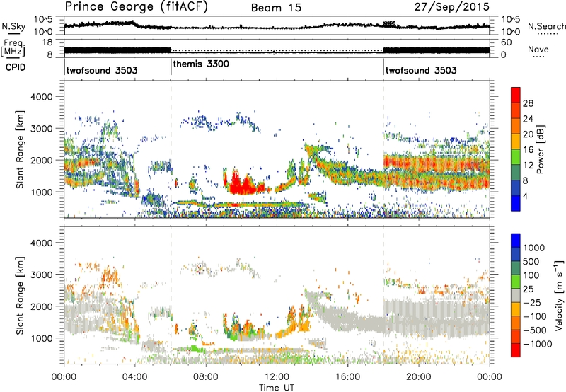Click the gray segment of the velocity colorbar
The height and width of the screenshot is (392, 566).
[x=516, y=295]
